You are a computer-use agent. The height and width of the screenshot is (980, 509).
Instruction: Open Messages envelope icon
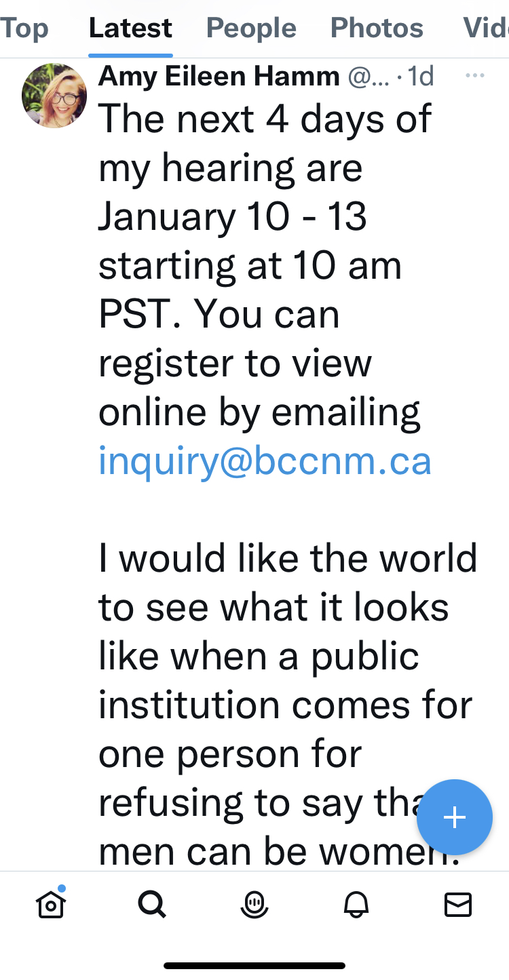(458, 904)
